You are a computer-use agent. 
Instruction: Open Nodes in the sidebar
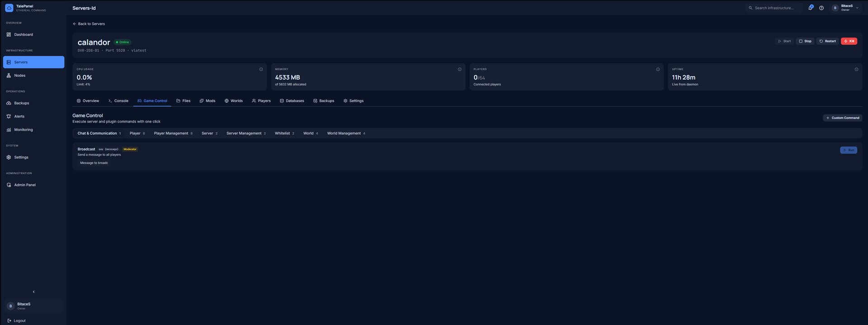pos(33,76)
